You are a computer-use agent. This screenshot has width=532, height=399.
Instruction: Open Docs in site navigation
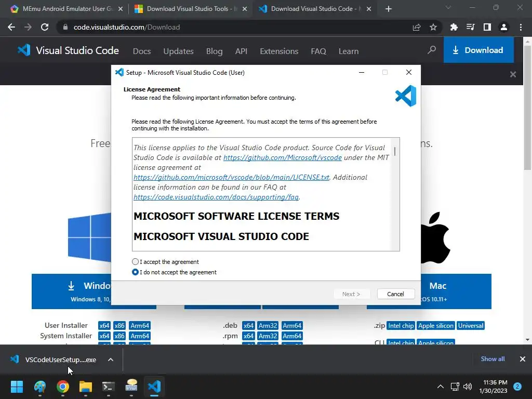(x=142, y=51)
